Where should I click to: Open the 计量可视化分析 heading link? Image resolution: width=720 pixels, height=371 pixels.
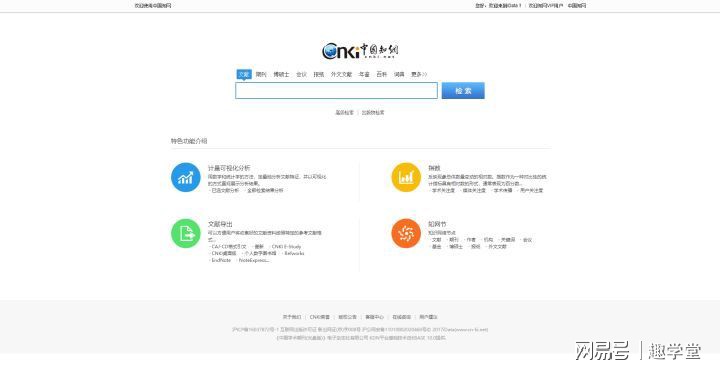tap(229, 168)
